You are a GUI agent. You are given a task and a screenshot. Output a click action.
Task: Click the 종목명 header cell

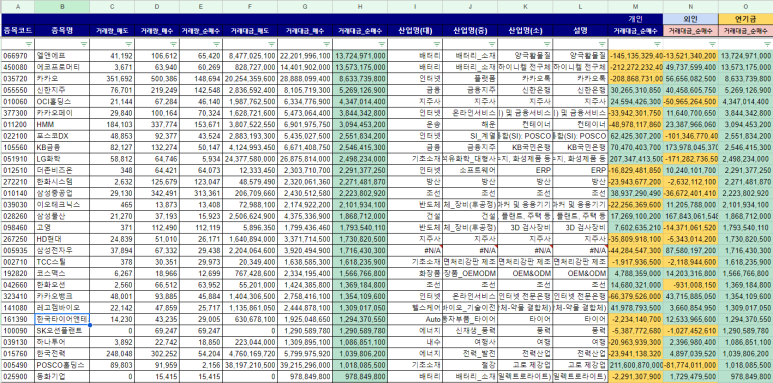(62, 31)
